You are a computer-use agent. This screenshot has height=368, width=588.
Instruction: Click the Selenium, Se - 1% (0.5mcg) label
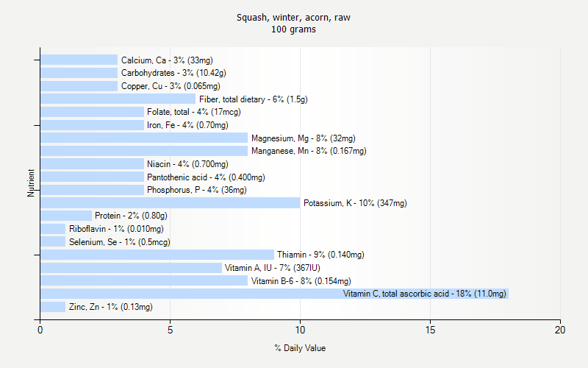tap(120, 242)
